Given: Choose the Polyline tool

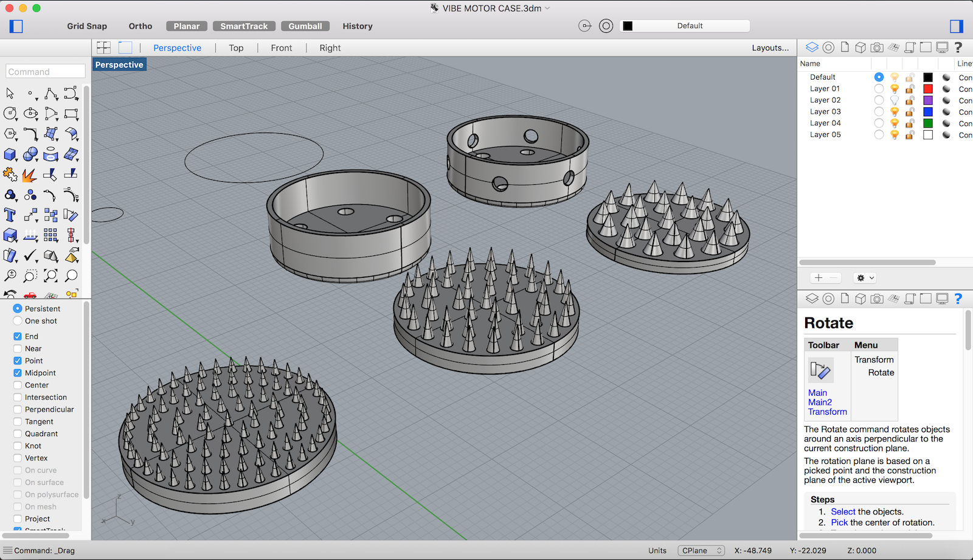Looking at the screenshot, I should [51, 94].
